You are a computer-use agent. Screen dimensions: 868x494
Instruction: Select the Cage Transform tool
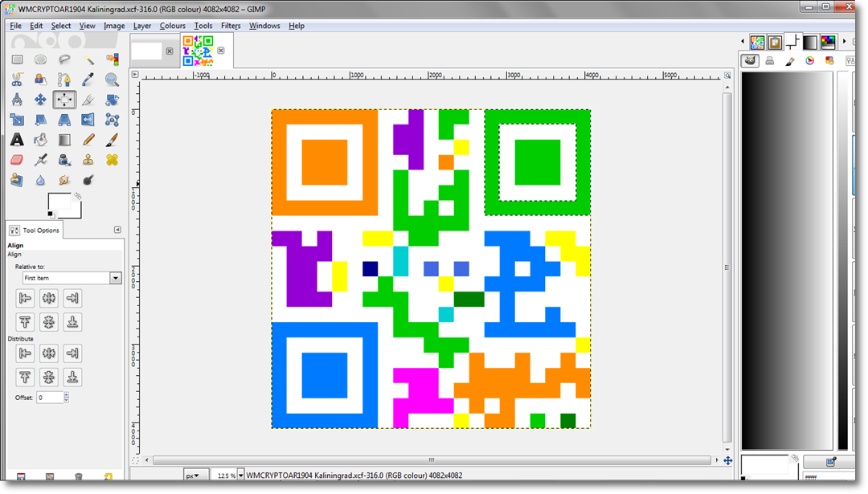(x=112, y=120)
